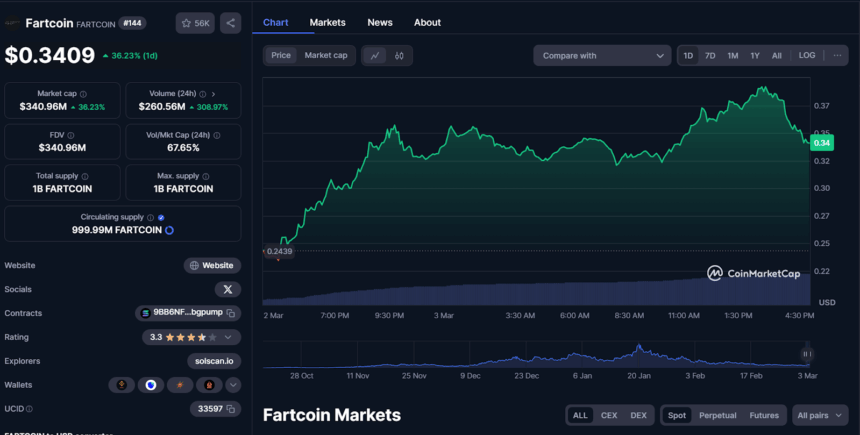The image size is (860, 435).
Task: Open the chart more options ellipsis
Action: pyautogui.click(x=838, y=55)
